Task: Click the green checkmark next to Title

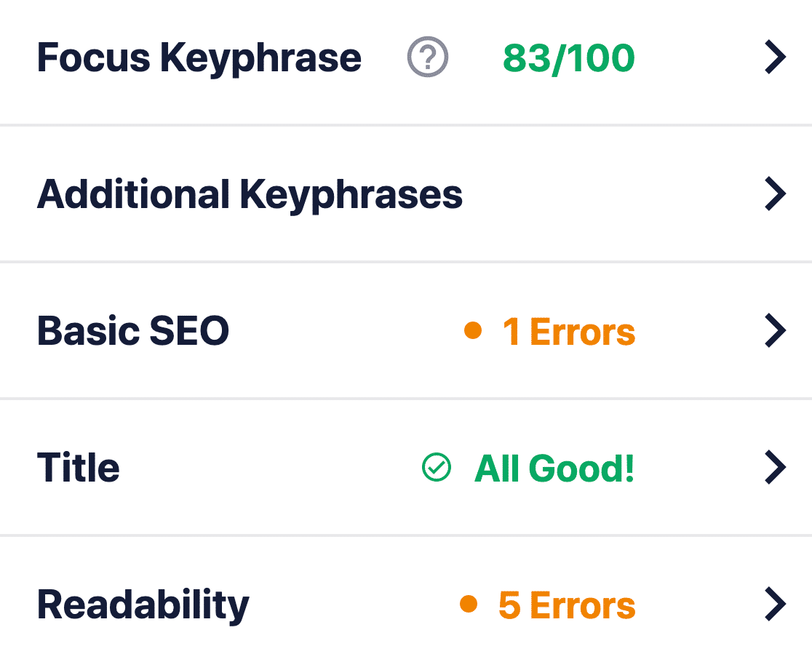Action: (436, 468)
